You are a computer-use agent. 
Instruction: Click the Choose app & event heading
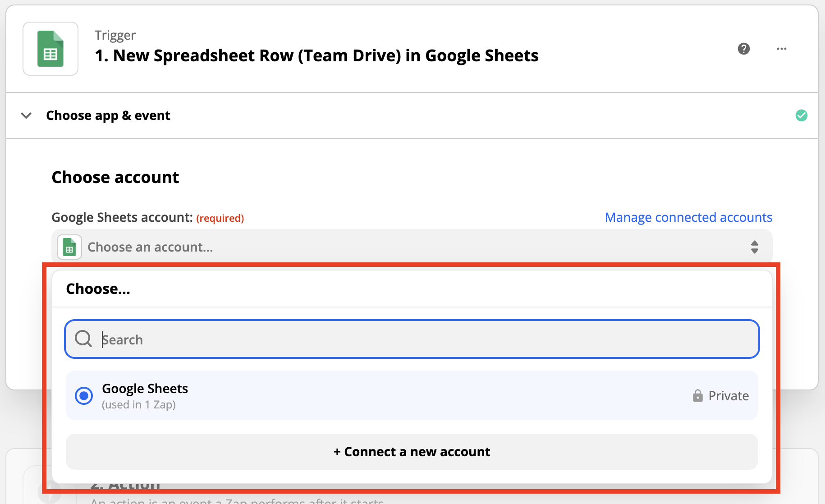108,115
